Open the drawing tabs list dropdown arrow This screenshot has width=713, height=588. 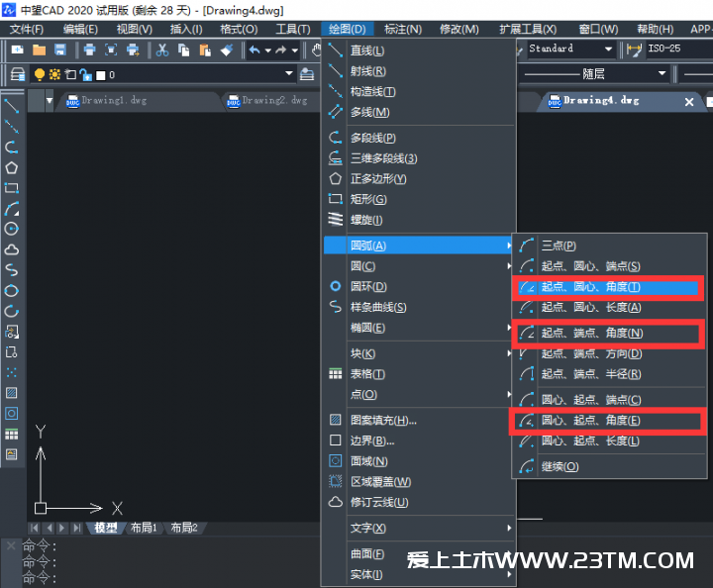[x=50, y=100]
